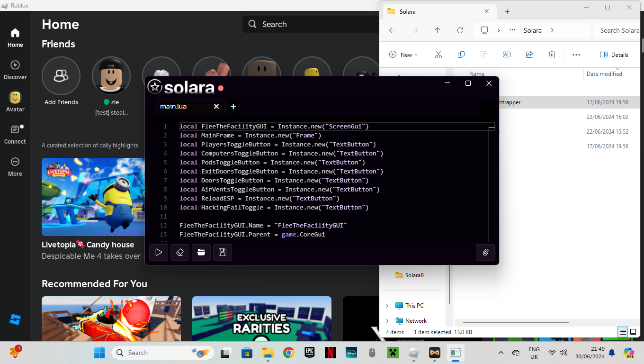Refresh the Solara folder in File Explorer
The image size is (644, 364).
[460, 30]
